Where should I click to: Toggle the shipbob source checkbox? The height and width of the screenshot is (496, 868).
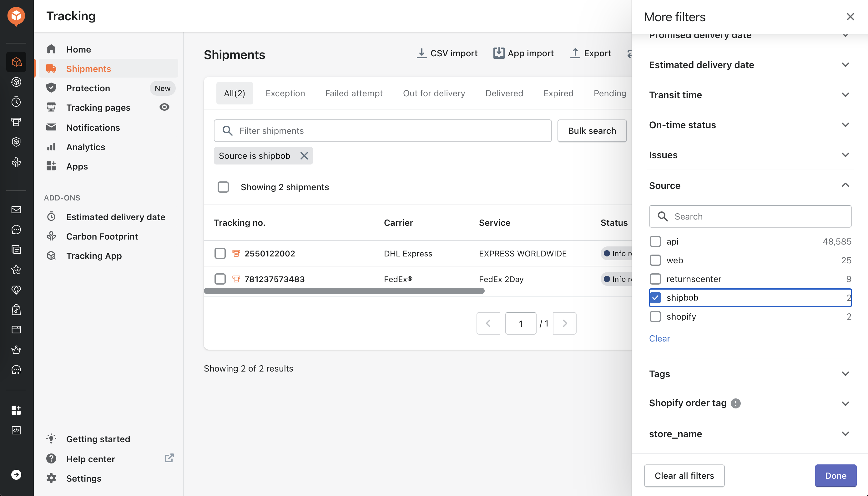pyautogui.click(x=655, y=297)
